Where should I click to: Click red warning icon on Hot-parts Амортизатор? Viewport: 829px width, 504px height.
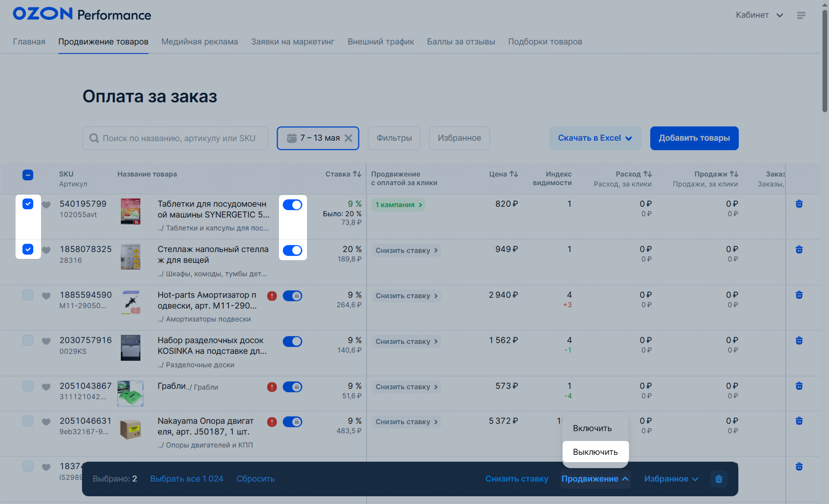(272, 296)
